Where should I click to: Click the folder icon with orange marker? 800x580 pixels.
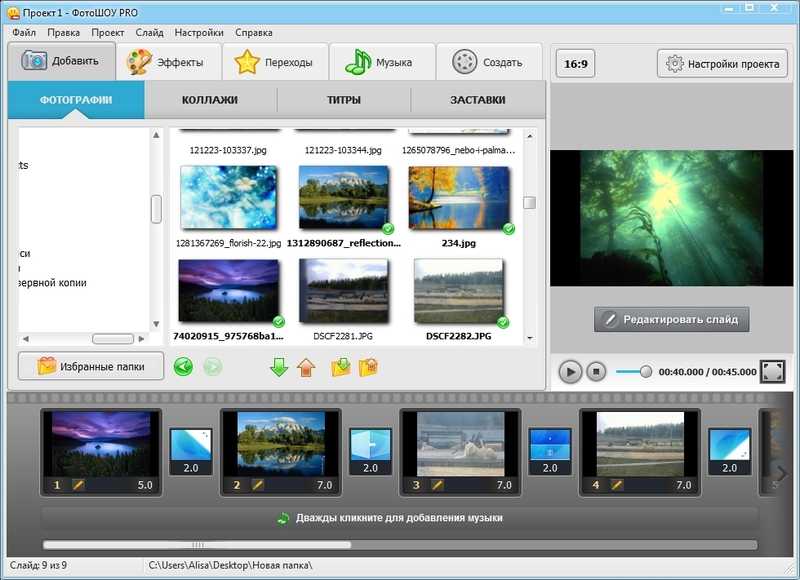pyautogui.click(x=368, y=367)
